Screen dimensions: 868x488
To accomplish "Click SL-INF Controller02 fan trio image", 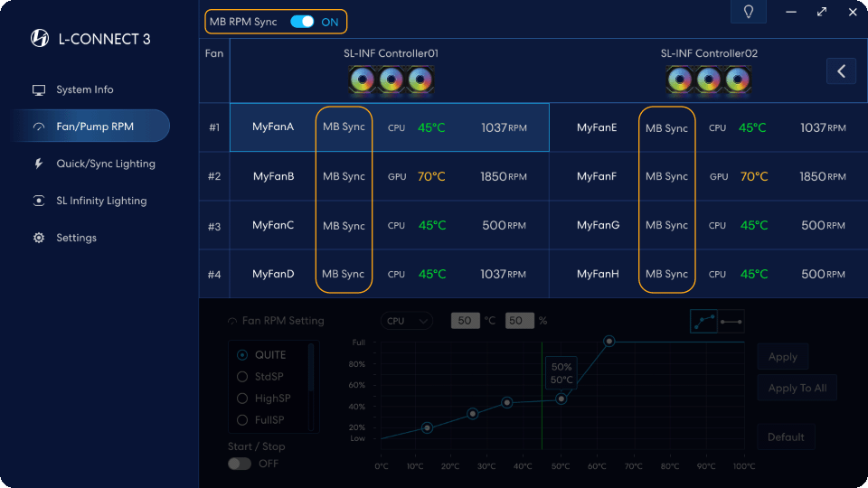I will pyautogui.click(x=708, y=80).
